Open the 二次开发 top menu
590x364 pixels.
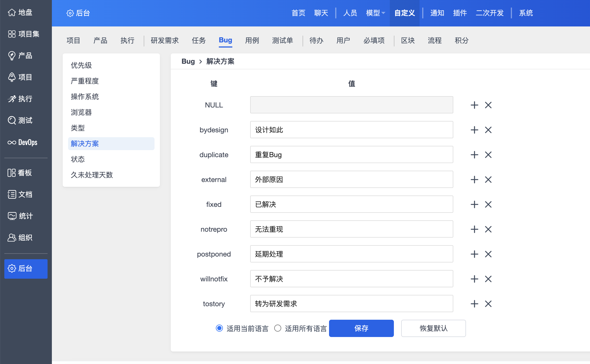click(x=490, y=13)
